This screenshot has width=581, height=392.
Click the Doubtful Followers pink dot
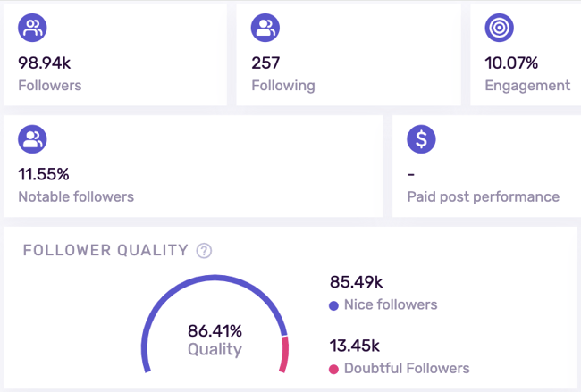(x=334, y=369)
